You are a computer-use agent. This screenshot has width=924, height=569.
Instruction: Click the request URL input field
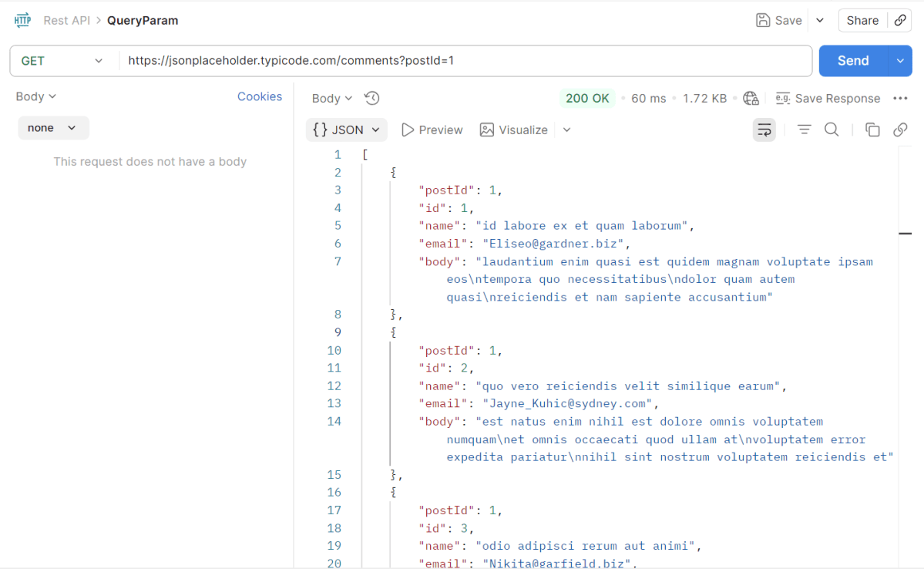(462, 61)
